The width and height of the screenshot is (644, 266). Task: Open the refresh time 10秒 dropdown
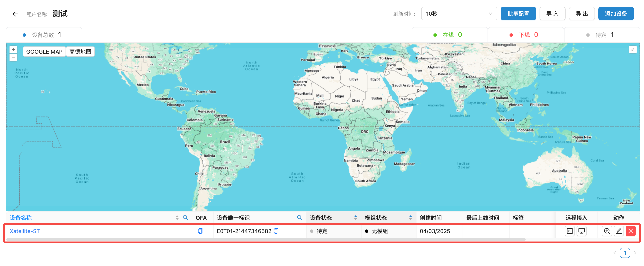[459, 14]
